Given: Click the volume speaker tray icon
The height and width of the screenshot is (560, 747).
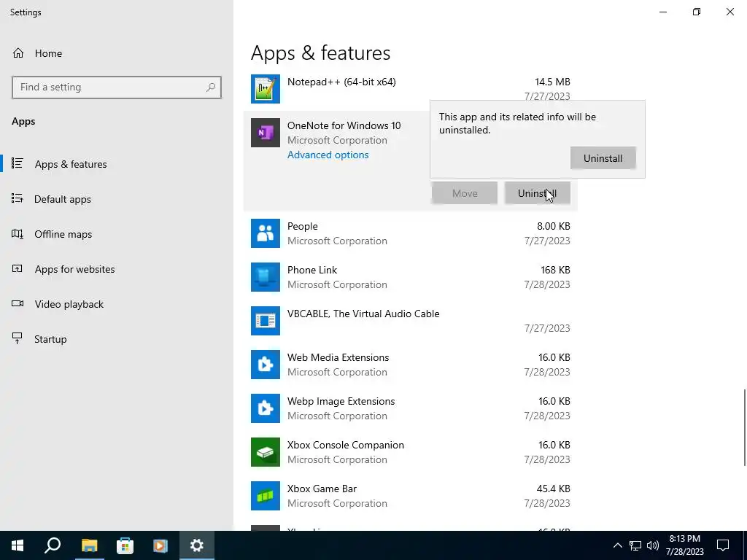Looking at the screenshot, I should [x=653, y=545].
